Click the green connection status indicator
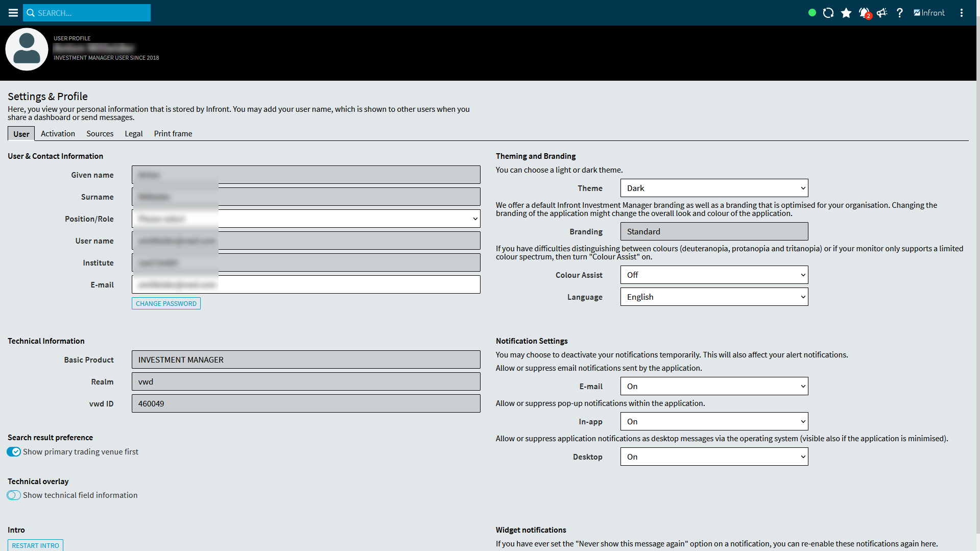Image resolution: width=980 pixels, height=551 pixels. 812,13
